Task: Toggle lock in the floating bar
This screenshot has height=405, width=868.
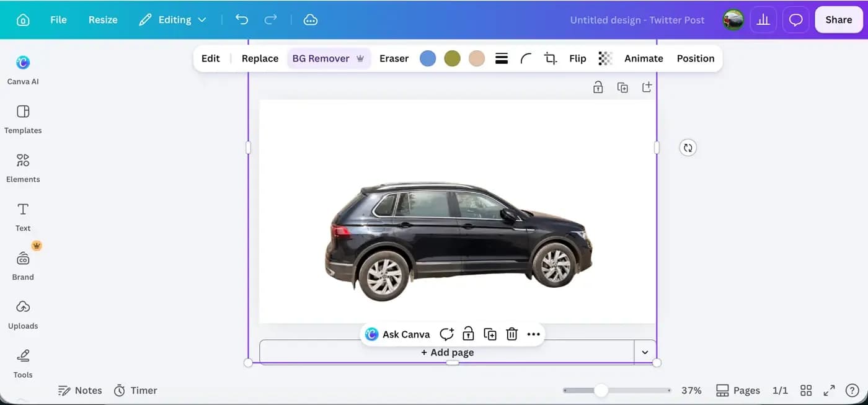Action: point(468,334)
